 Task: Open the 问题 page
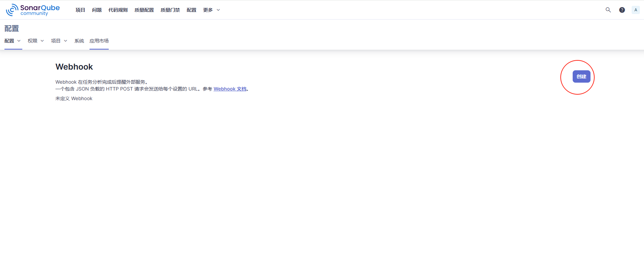(x=97, y=10)
